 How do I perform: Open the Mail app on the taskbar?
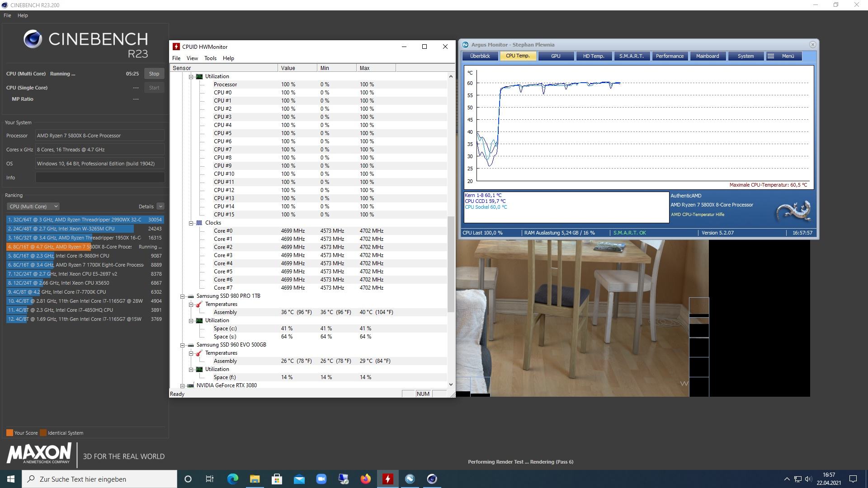point(299,479)
